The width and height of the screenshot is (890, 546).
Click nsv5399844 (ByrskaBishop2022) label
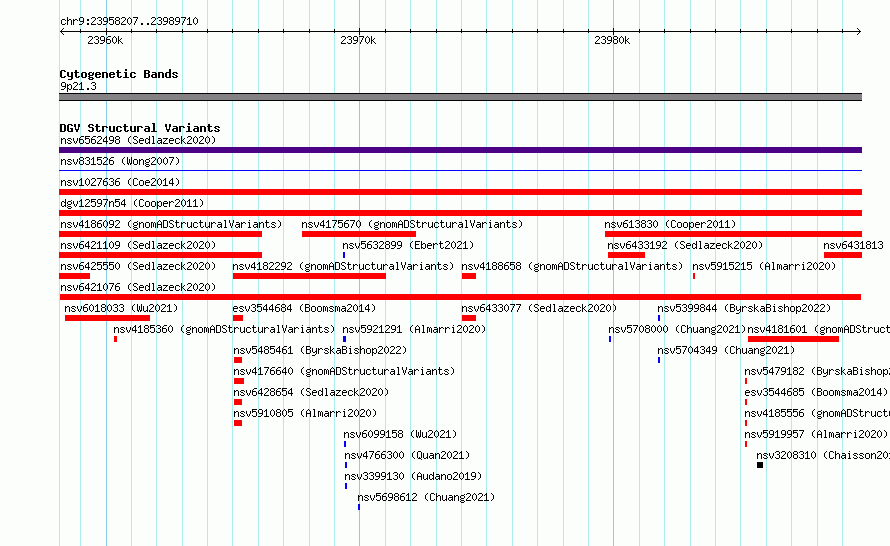[744, 308]
